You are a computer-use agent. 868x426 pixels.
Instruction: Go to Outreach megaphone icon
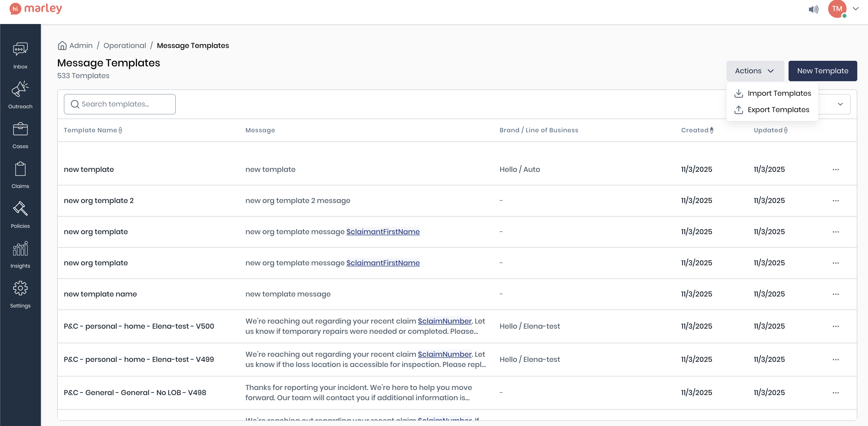coord(20,89)
